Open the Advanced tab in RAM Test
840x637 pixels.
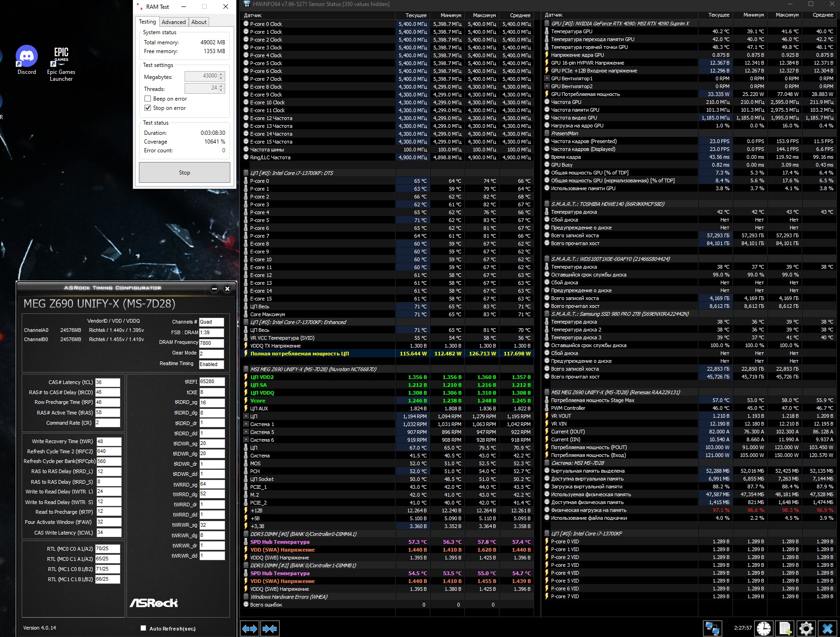[174, 22]
